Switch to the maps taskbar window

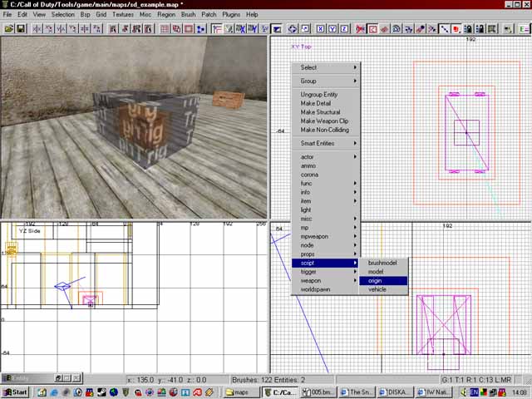(x=239, y=392)
